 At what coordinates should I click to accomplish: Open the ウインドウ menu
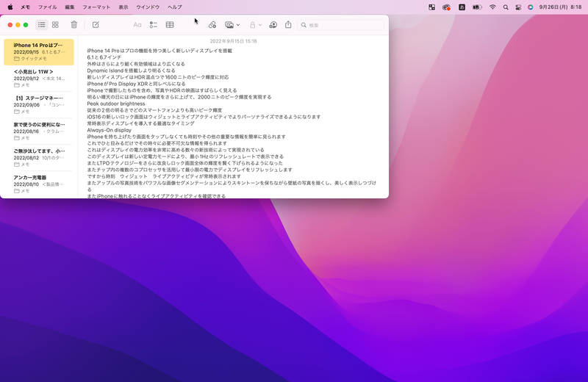pos(148,7)
